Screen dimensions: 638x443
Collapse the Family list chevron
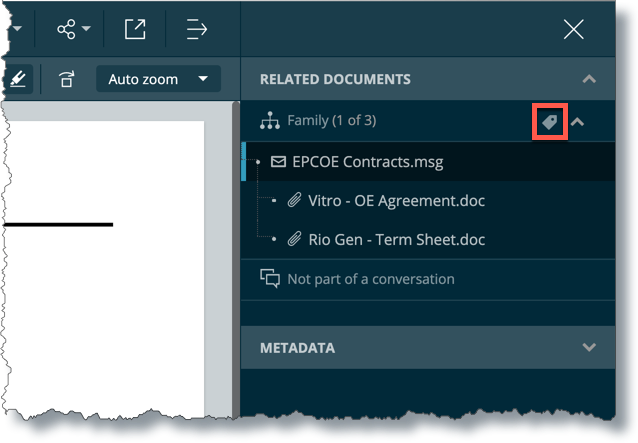click(x=577, y=122)
